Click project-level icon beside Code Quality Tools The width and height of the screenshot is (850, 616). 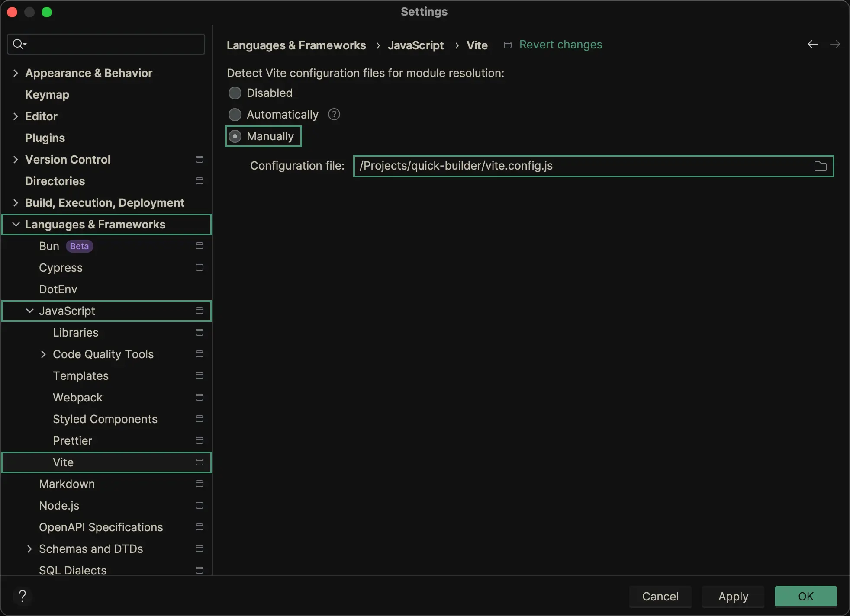pos(200,354)
